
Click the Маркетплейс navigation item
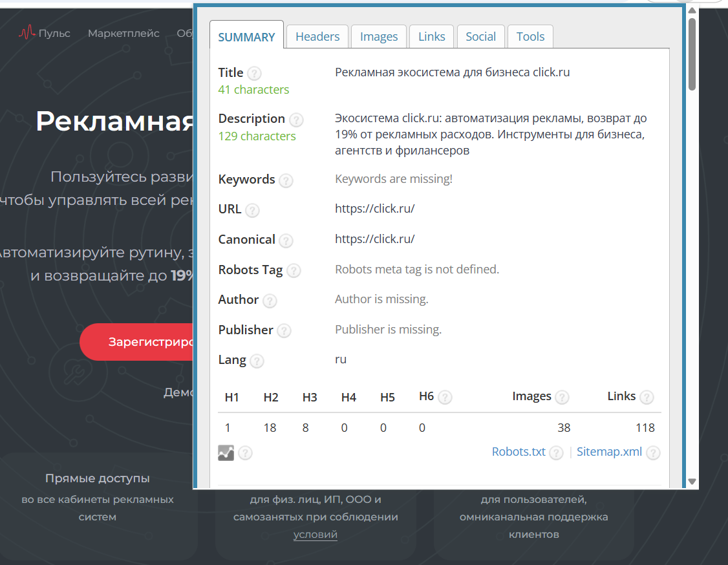(x=123, y=33)
